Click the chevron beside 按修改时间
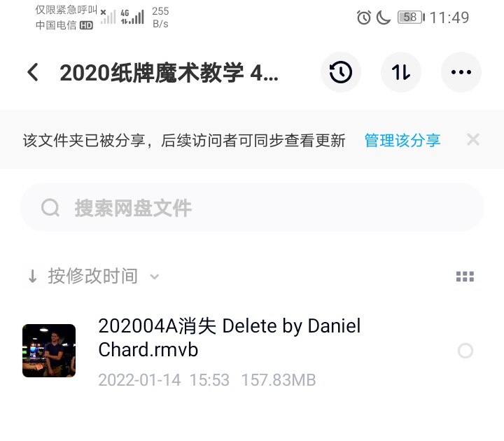Screen dimensions: 504x441 [154, 276]
